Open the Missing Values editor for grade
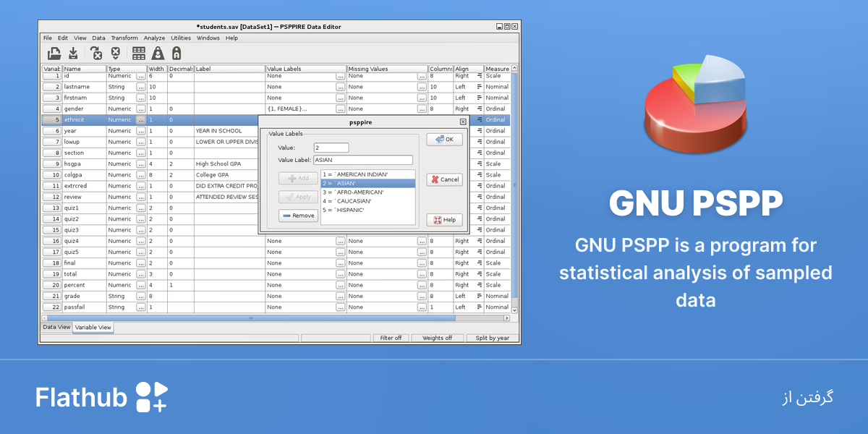The image size is (868, 434). [x=422, y=297]
